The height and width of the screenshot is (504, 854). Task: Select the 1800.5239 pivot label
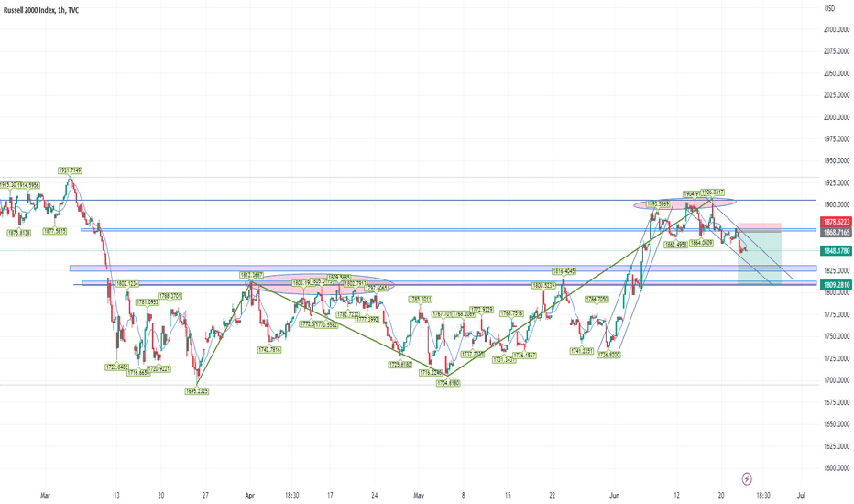click(543, 285)
